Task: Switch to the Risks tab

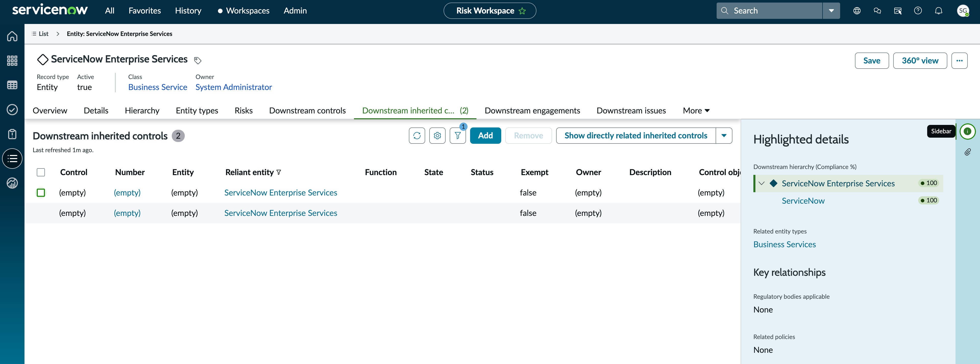Action: tap(243, 111)
